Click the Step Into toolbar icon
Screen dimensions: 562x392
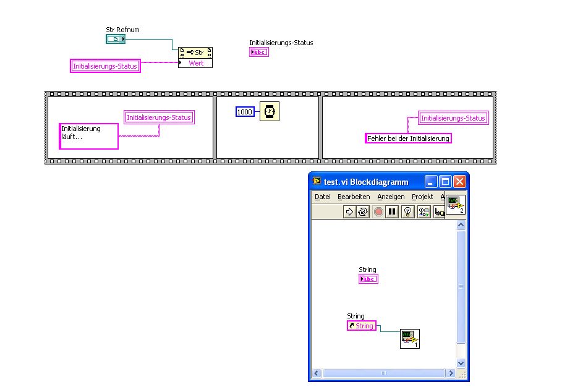click(x=439, y=211)
